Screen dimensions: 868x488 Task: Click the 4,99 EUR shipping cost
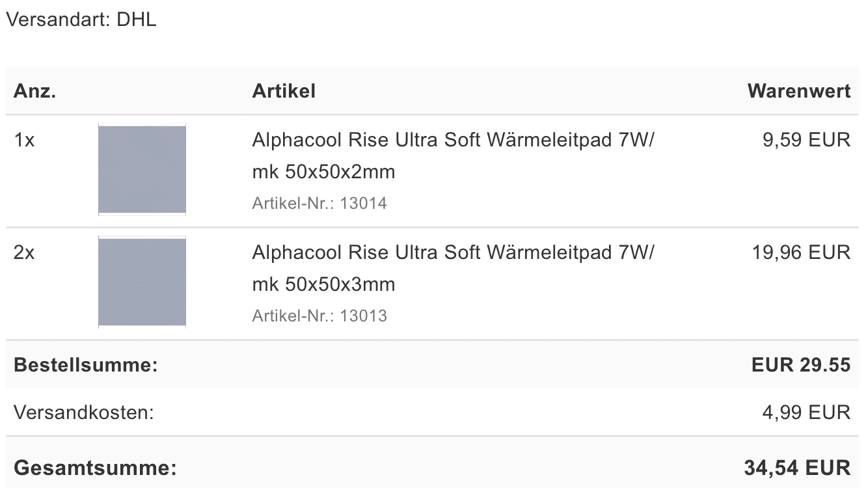[807, 412]
